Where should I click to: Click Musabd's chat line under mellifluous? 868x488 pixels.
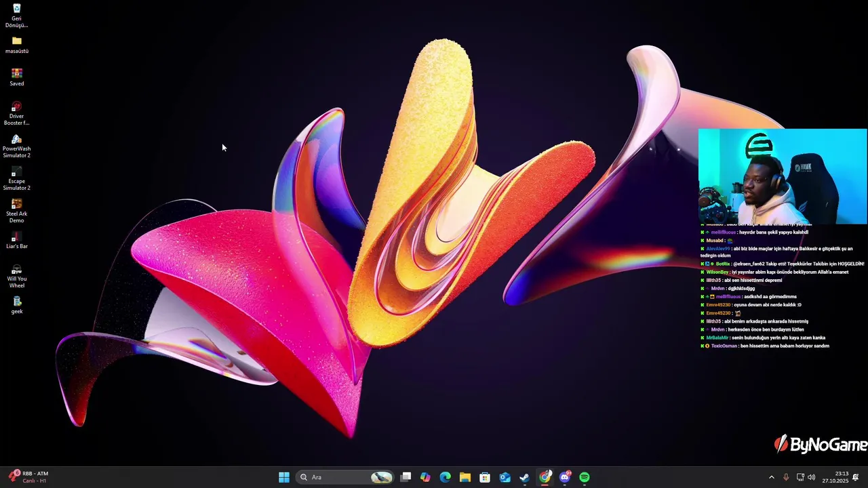tap(717, 241)
